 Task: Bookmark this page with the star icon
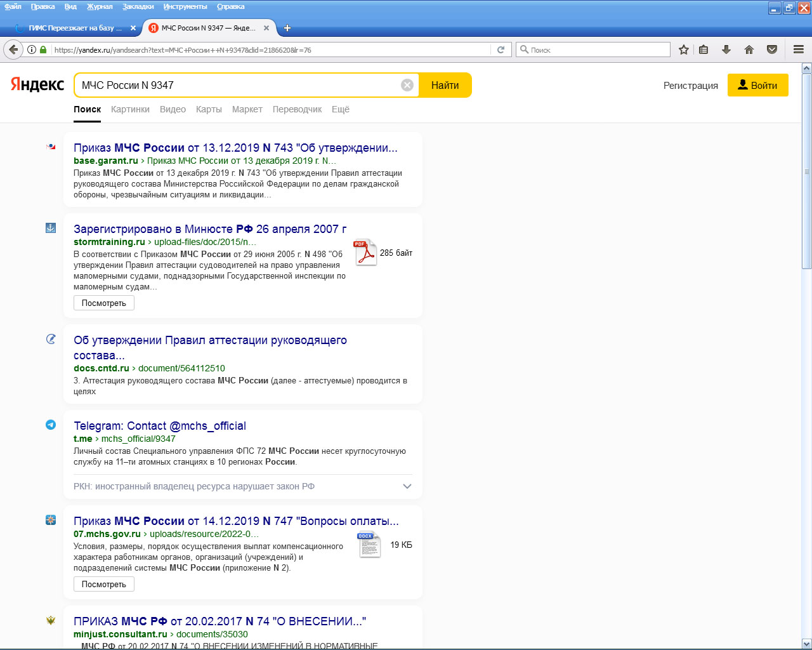(x=683, y=50)
